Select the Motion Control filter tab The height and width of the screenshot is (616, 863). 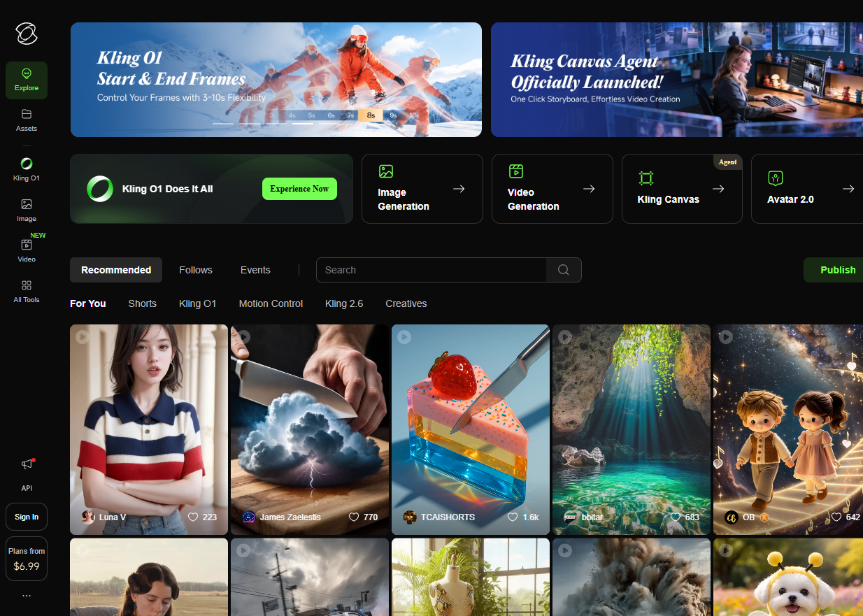coord(271,303)
